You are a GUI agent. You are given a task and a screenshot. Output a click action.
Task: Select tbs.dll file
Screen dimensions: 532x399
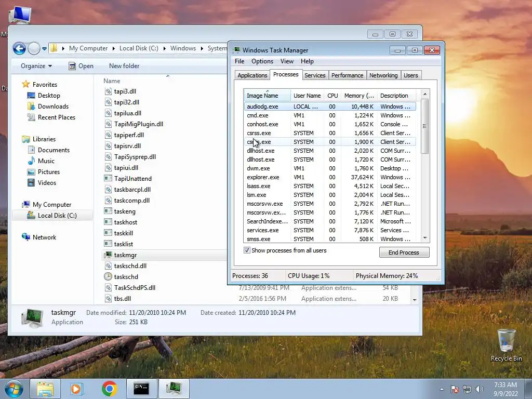(x=123, y=299)
